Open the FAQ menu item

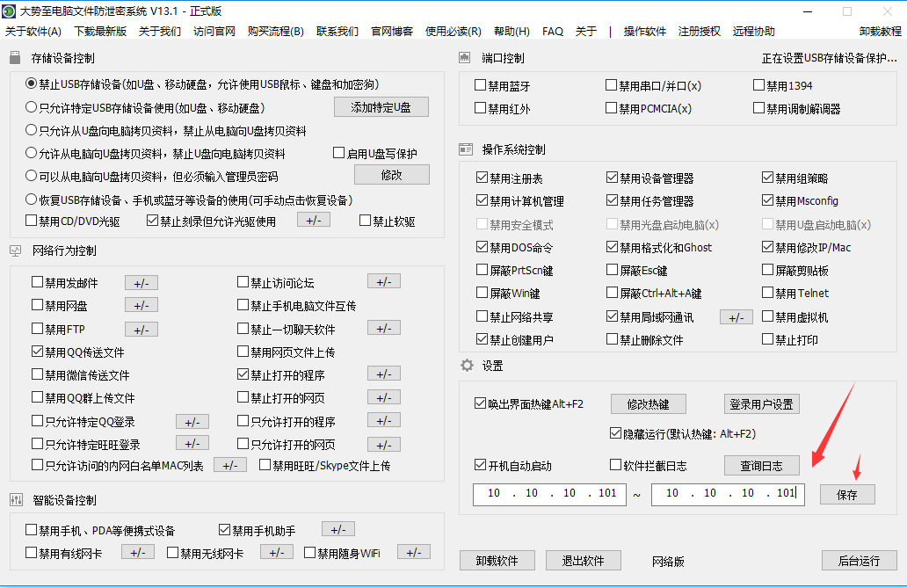[553, 32]
